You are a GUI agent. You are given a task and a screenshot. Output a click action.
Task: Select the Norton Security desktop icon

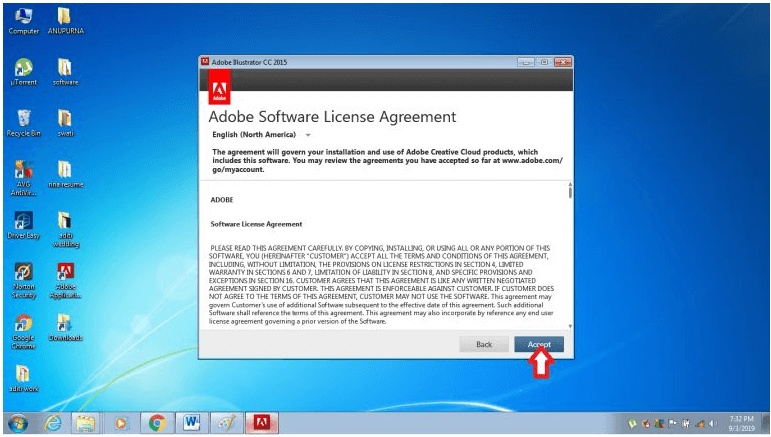tap(24, 281)
